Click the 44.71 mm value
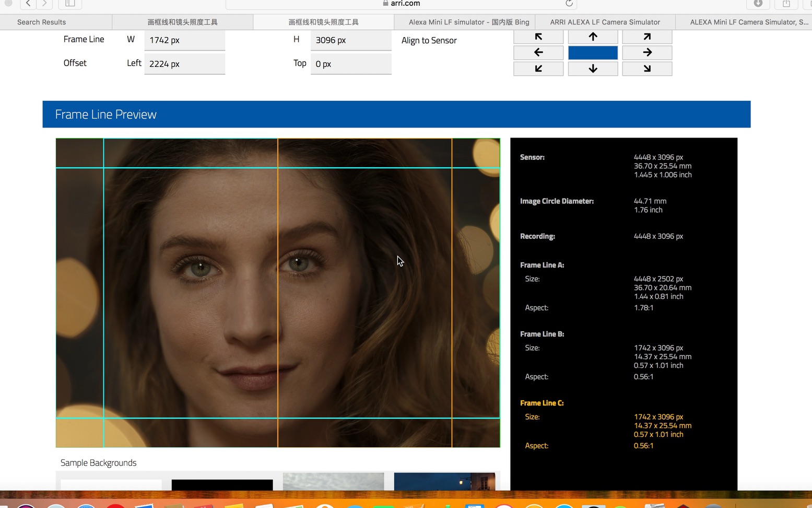 (650, 201)
